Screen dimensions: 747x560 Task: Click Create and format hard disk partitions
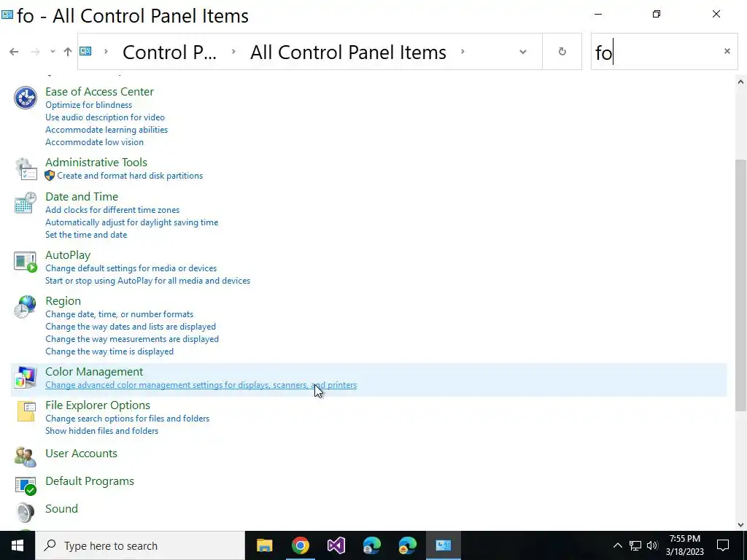(x=130, y=176)
